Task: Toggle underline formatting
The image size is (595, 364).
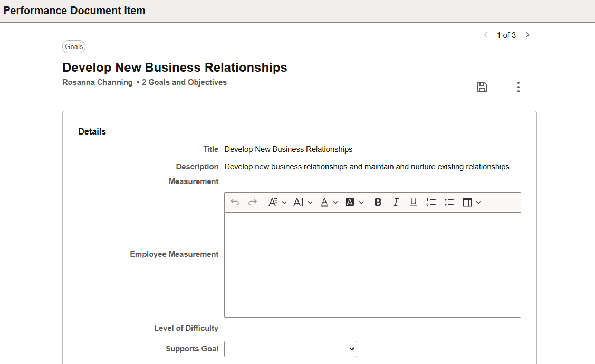Action: point(414,202)
